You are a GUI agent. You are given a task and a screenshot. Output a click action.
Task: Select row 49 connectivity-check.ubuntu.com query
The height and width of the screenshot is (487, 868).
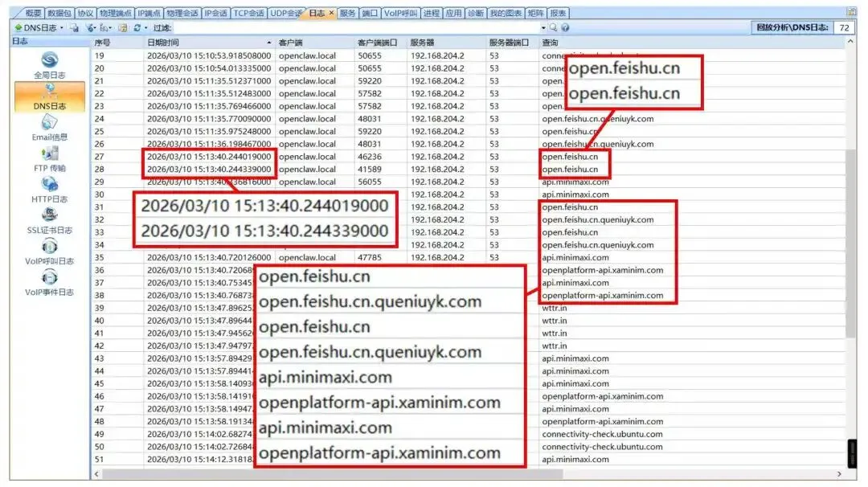602,435
